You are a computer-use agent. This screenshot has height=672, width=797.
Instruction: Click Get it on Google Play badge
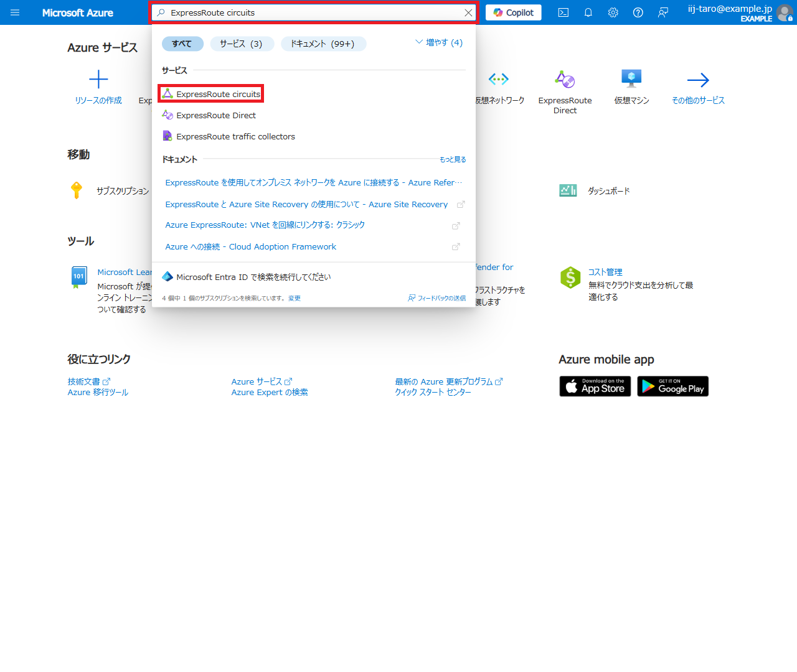pyautogui.click(x=673, y=386)
